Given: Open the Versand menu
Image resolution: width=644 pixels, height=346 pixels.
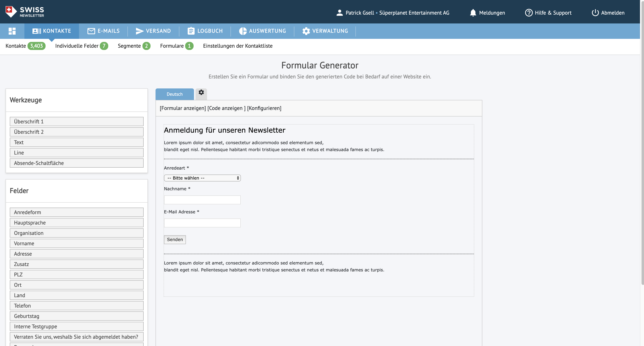Looking at the screenshot, I should 153,31.
